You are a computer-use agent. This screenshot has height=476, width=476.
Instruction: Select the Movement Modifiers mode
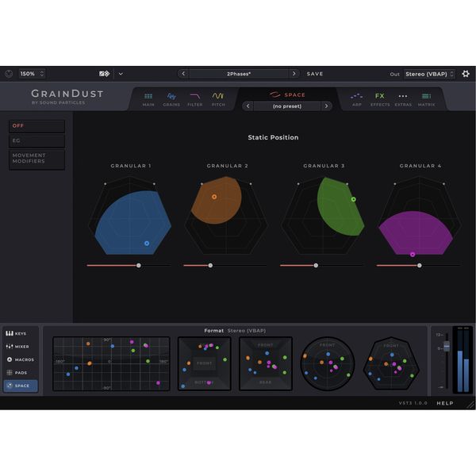click(x=36, y=159)
